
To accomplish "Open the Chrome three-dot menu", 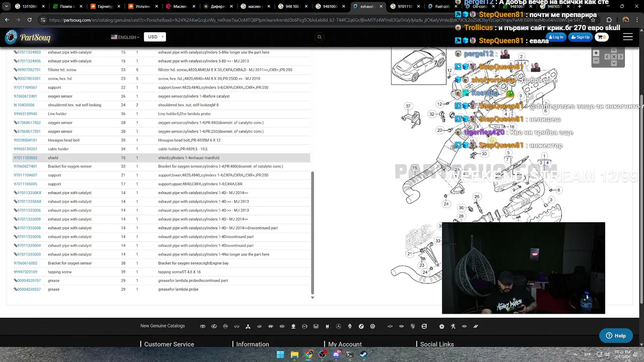I will click(x=638, y=20).
